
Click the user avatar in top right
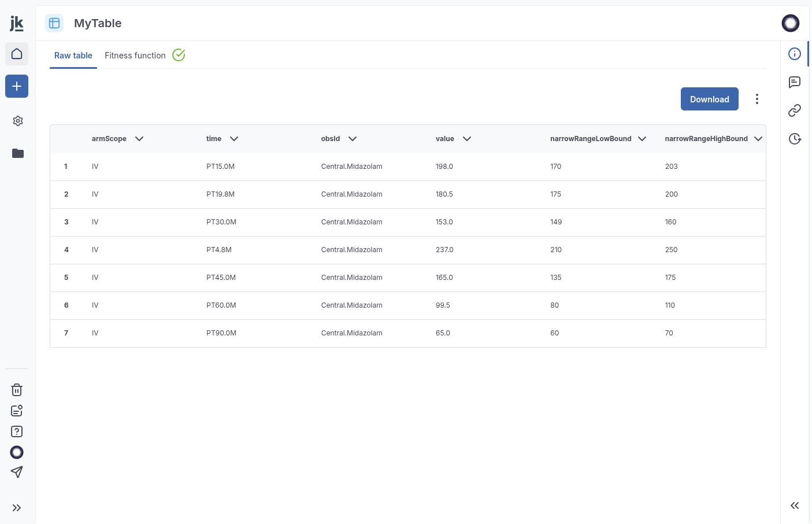[790, 23]
